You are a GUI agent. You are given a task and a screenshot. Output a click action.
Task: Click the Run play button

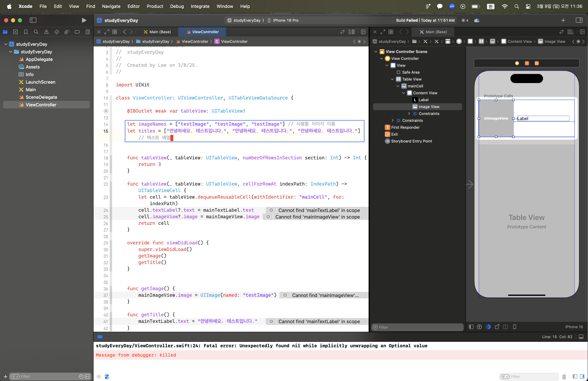click(x=84, y=20)
